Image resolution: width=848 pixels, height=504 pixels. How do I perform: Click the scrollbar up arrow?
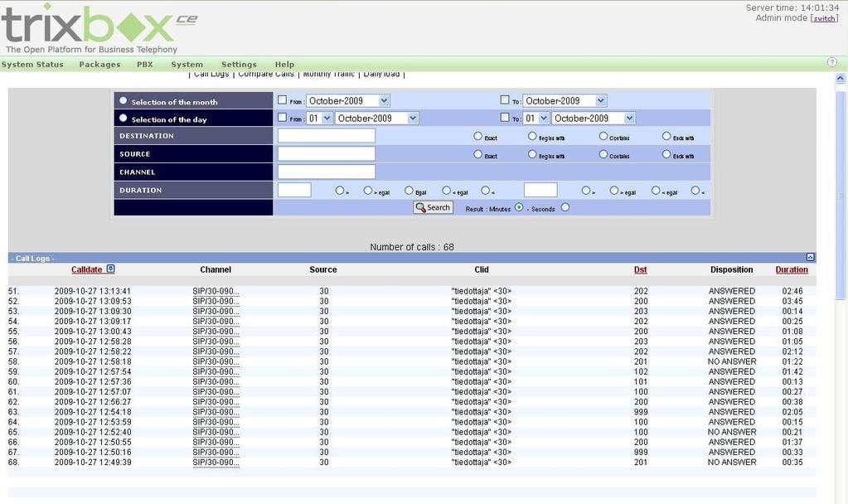[x=840, y=79]
